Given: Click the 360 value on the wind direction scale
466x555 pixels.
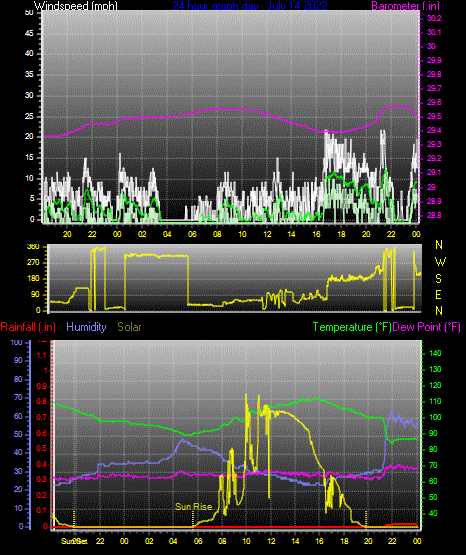Looking at the screenshot, I should (x=33, y=247).
